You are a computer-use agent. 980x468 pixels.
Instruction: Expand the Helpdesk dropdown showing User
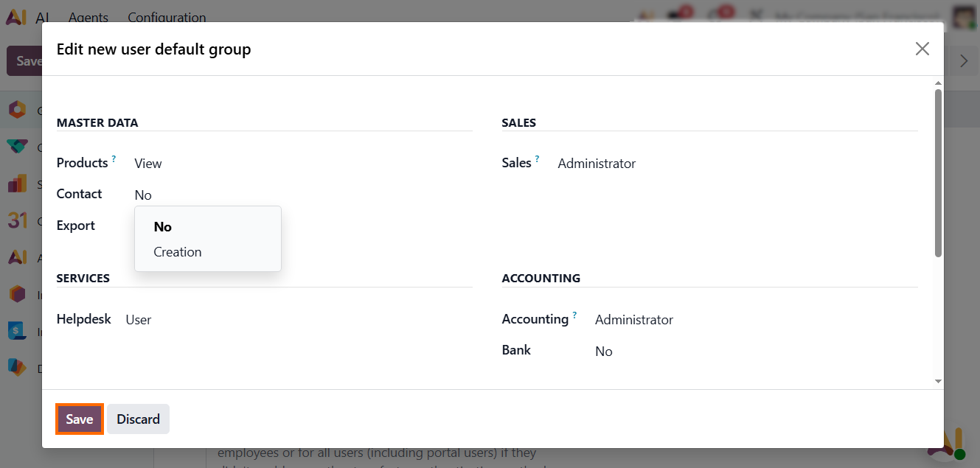(x=139, y=320)
